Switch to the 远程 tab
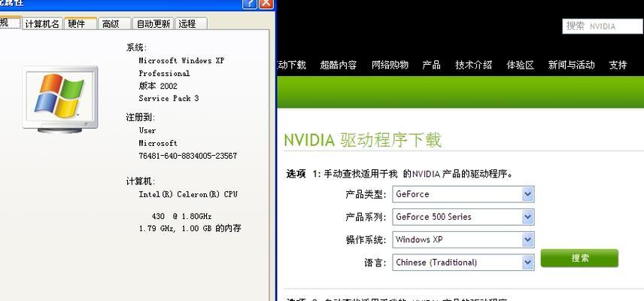This screenshot has height=301, width=644. click(x=190, y=24)
